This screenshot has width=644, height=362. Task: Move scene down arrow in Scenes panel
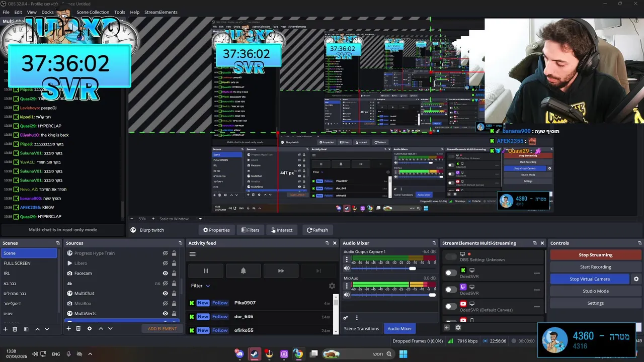(47, 329)
